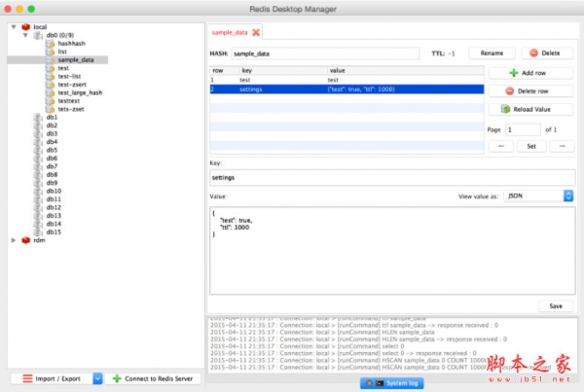The height and width of the screenshot is (392, 584).
Task: Click the db1 database icon
Action: [x=38, y=118]
